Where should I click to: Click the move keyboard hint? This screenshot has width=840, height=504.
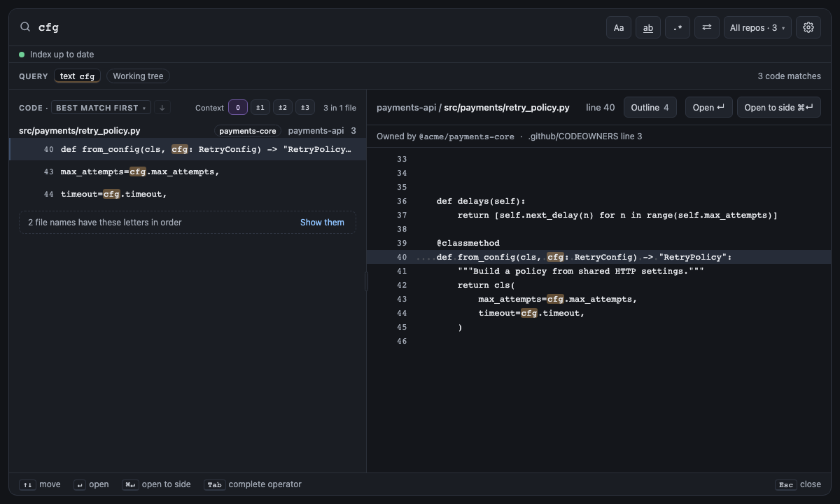coord(40,484)
